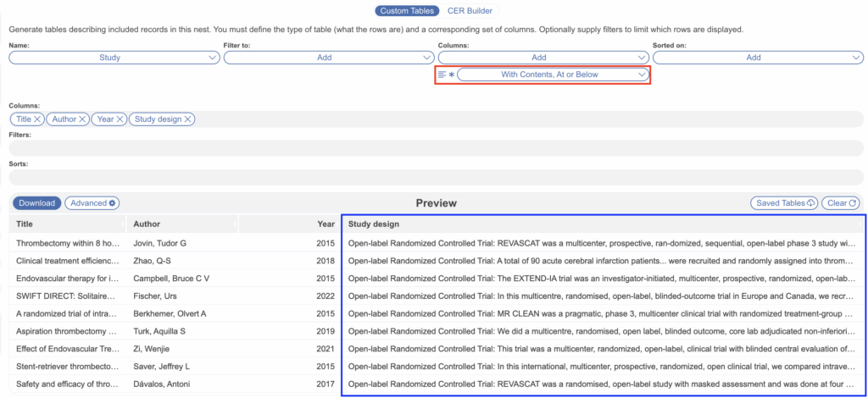Screen dimensions: 868x398
Task: Remove the Year column chip
Action: pyautogui.click(x=120, y=119)
